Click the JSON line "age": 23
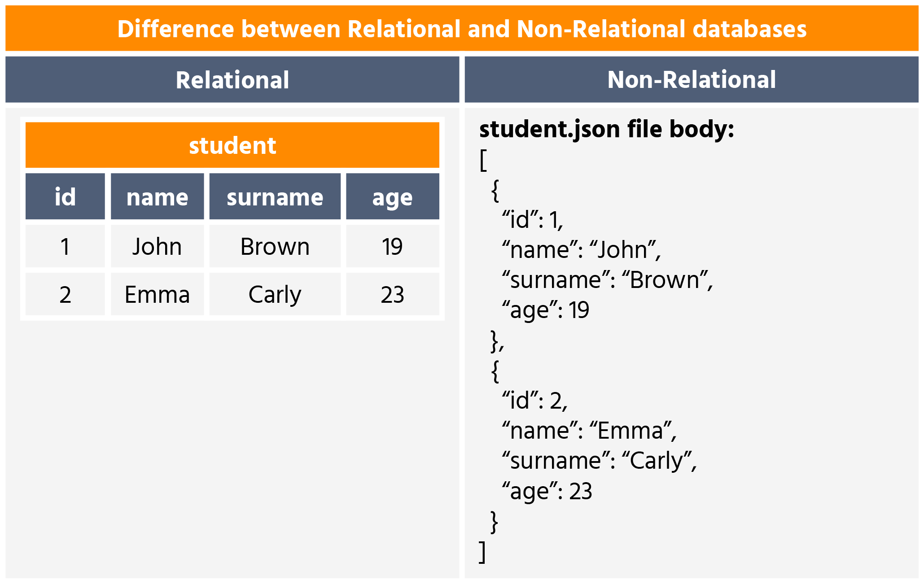 [x=547, y=491]
